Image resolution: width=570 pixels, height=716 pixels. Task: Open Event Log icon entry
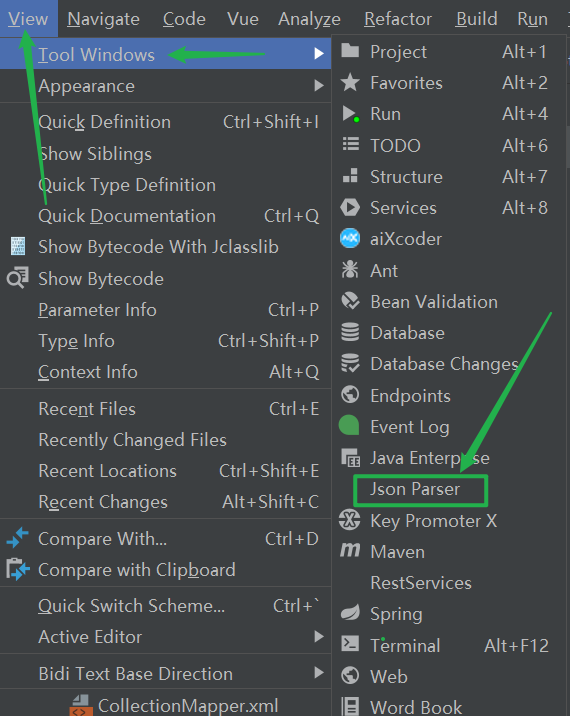[349, 425]
